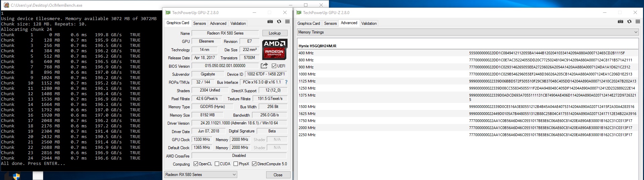Click GPU-Z title bar icon in left window
The height and width of the screenshot is (180, 644).
tap(168, 13)
